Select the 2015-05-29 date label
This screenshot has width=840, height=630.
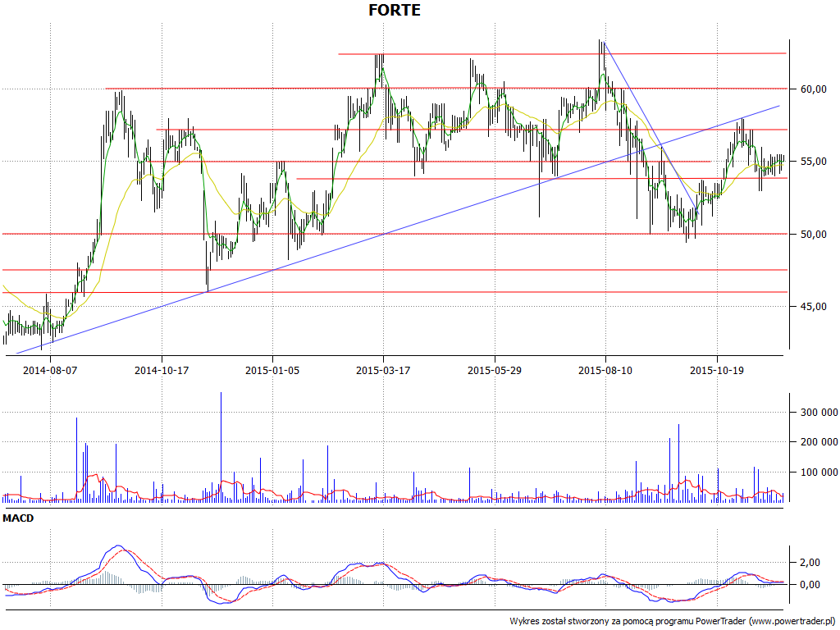coord(495,370)
